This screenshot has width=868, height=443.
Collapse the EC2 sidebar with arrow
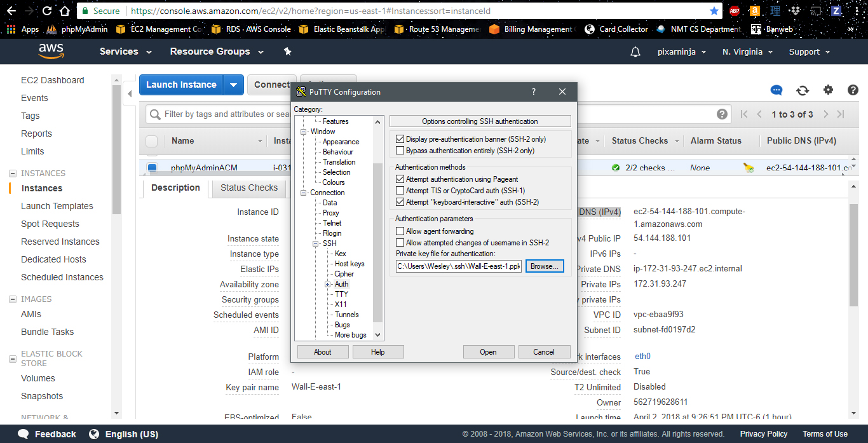point(130,93)
